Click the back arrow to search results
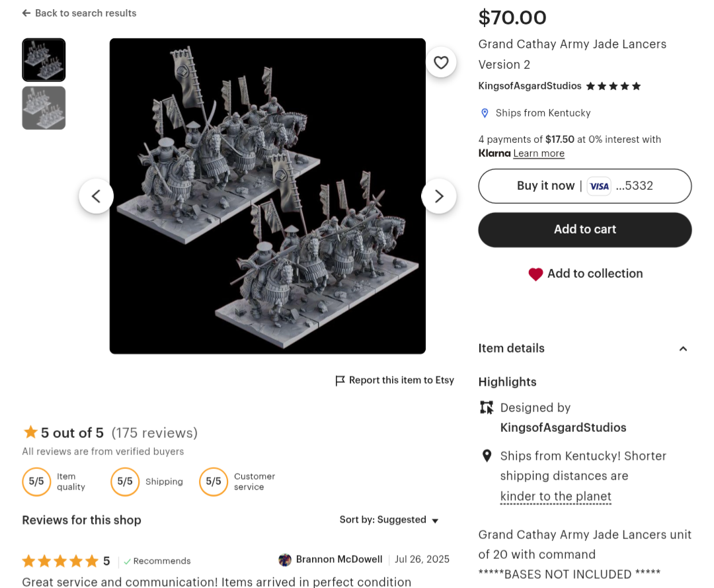This screenshot has width=714, height=588. (x=26, y=13)
